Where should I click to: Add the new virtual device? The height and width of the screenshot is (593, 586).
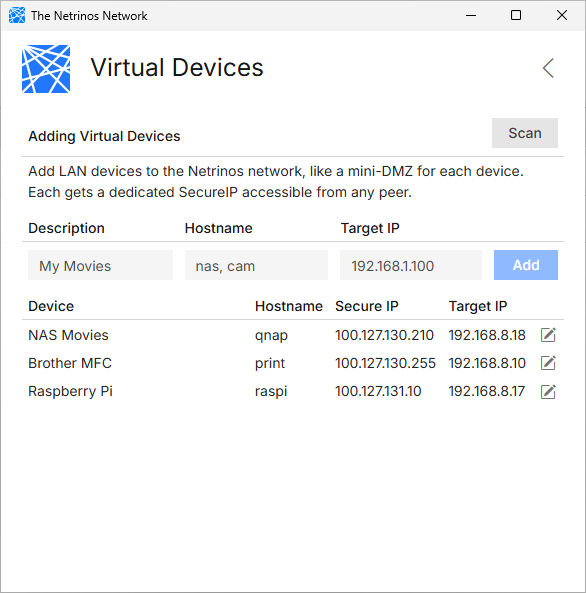click(525, 265)
